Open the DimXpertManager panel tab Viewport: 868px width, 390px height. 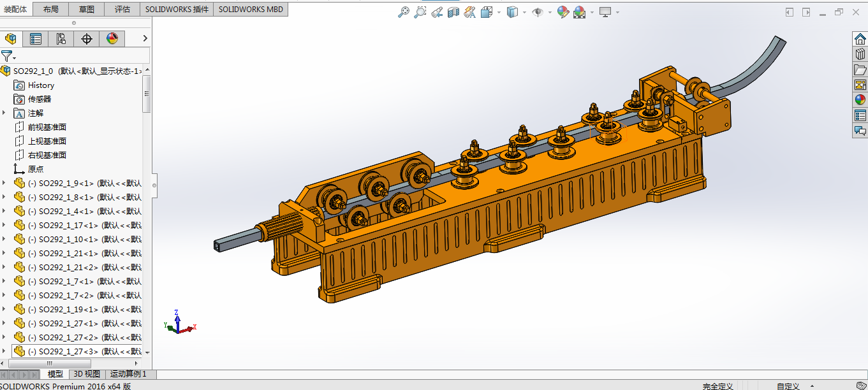[x=87, y=39]
